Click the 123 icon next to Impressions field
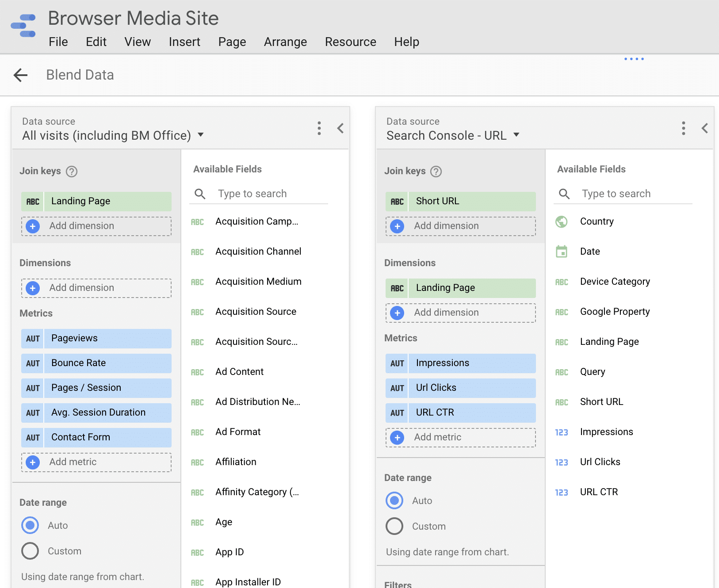Screen dimensions: 719x588 pos(562,432)
